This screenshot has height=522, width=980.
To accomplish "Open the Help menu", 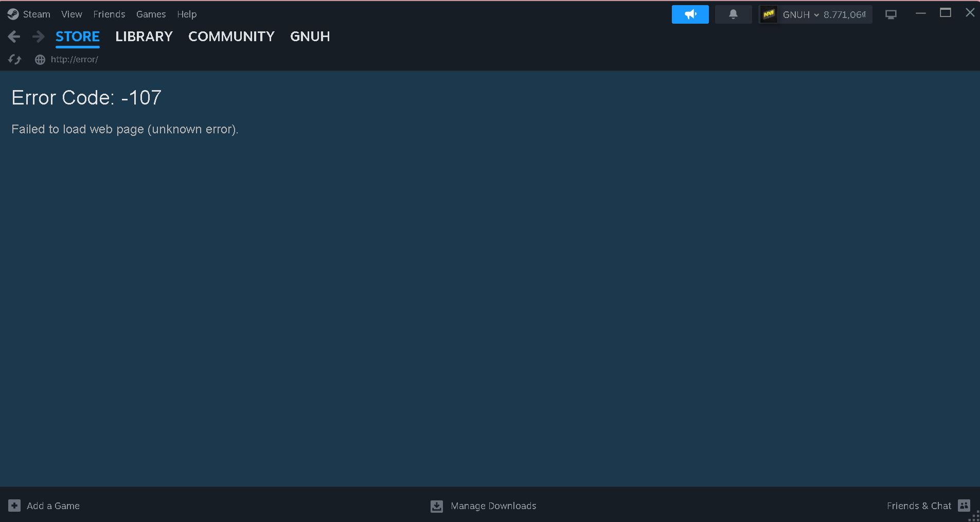I will pyautogui.click(x=186, y=14).
